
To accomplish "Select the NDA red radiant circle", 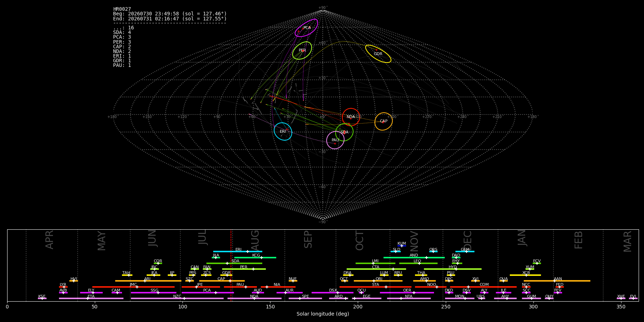I will click(x=351, y=117).
